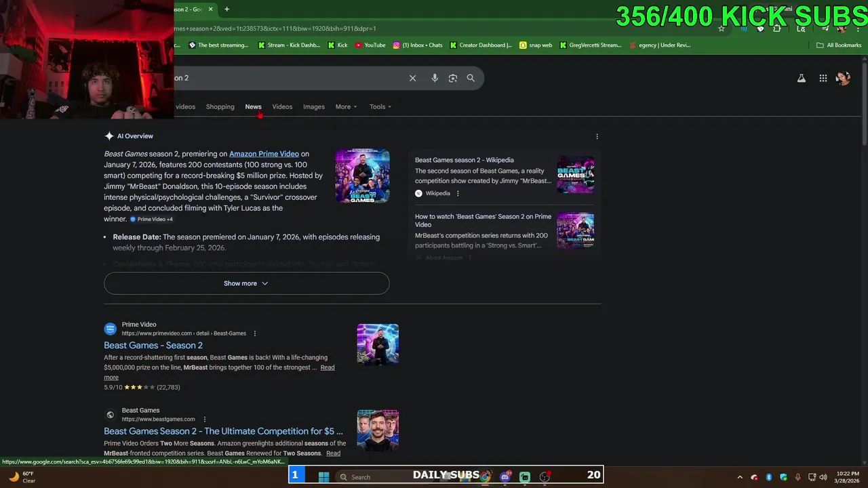
Task: Click the 5.9/10 star rating
Action: click(142, 388)
